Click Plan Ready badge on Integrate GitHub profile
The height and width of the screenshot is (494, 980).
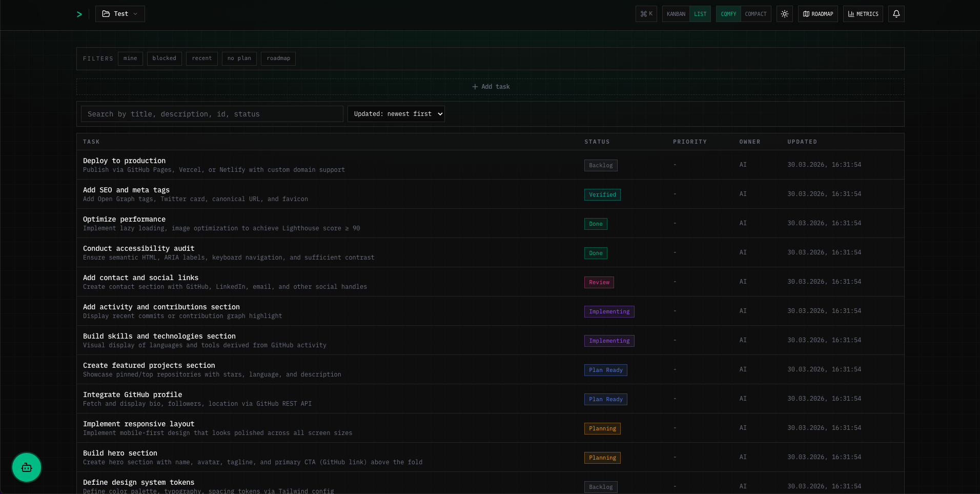point(606,399)
